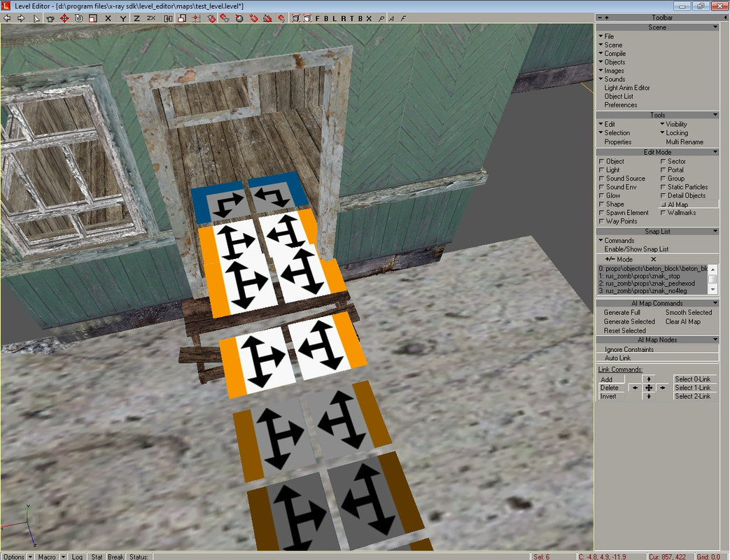Activate the Rotate tool icon
Screen dimensions: 730x560
pyautogui.click(x=78, y=18)
